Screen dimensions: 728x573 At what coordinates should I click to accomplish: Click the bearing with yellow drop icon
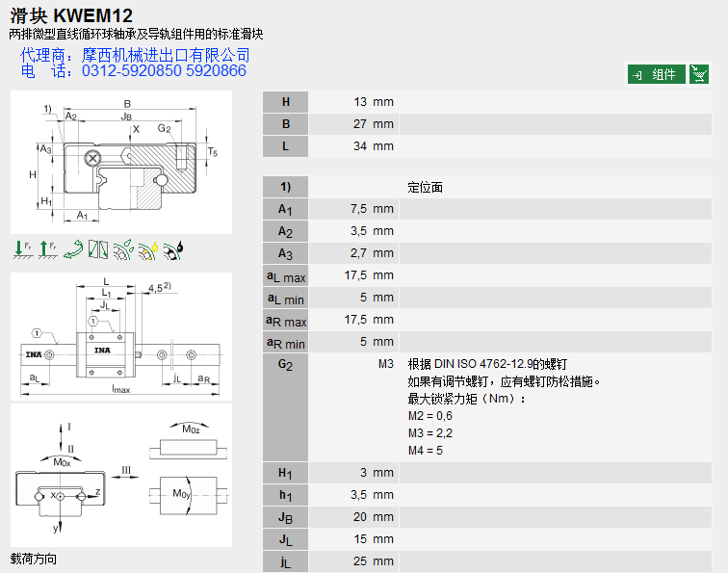148,249
